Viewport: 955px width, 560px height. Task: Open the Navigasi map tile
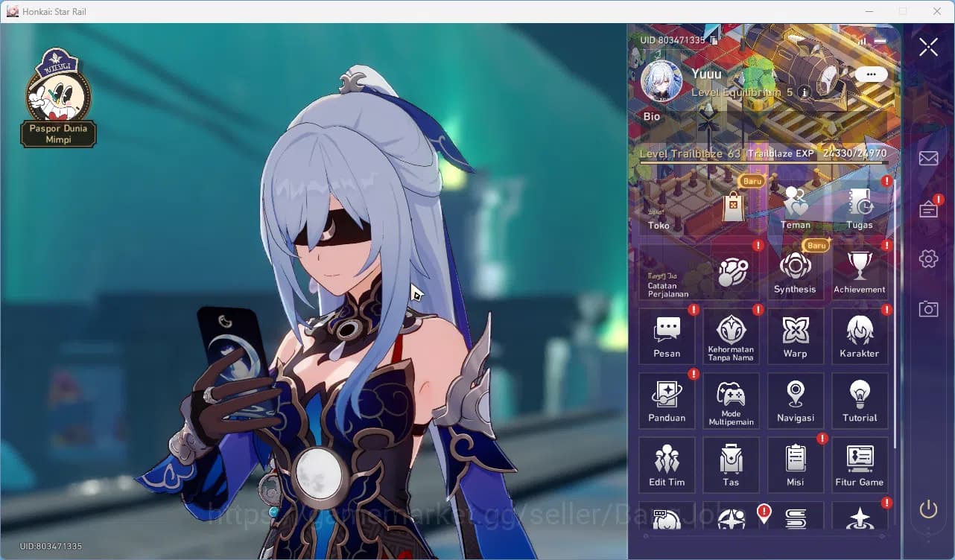tap(795, 401)
